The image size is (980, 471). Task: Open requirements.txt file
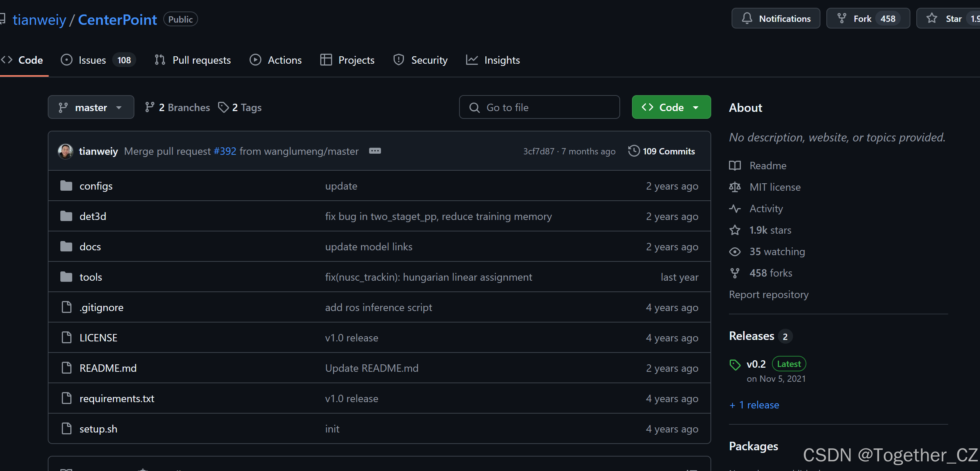117,398
